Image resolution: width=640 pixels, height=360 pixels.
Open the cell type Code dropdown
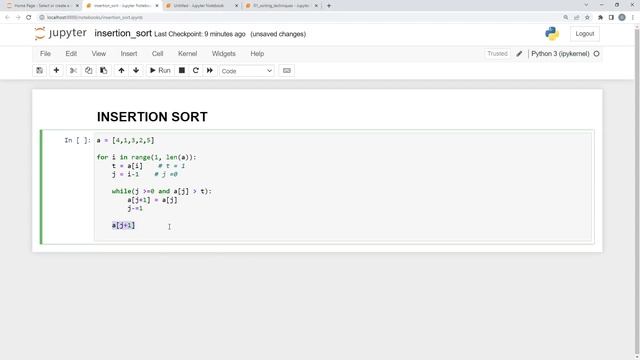coord(247,71)
